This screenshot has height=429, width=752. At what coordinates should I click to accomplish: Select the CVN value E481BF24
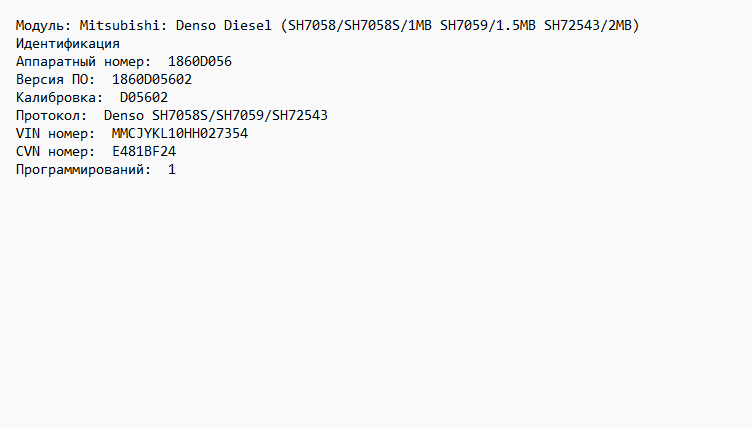click(144, 151)
